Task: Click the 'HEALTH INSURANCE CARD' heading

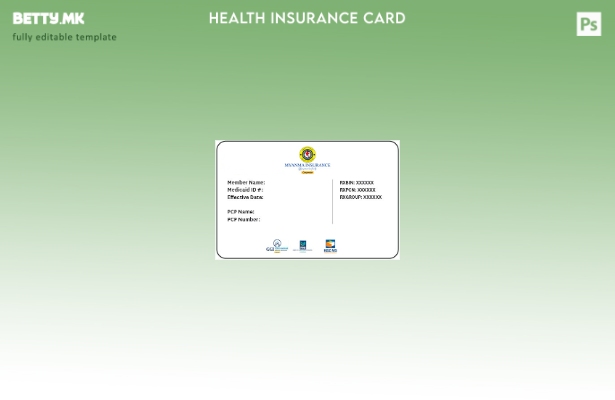Action: [307, 18]
